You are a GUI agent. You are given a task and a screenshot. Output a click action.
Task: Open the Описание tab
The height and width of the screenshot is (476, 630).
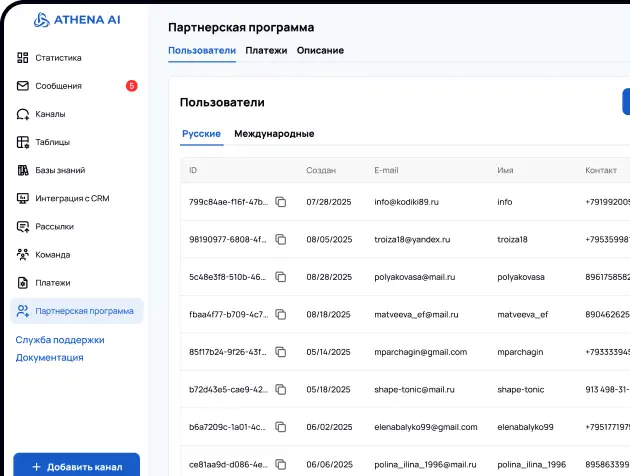(320, 51)
